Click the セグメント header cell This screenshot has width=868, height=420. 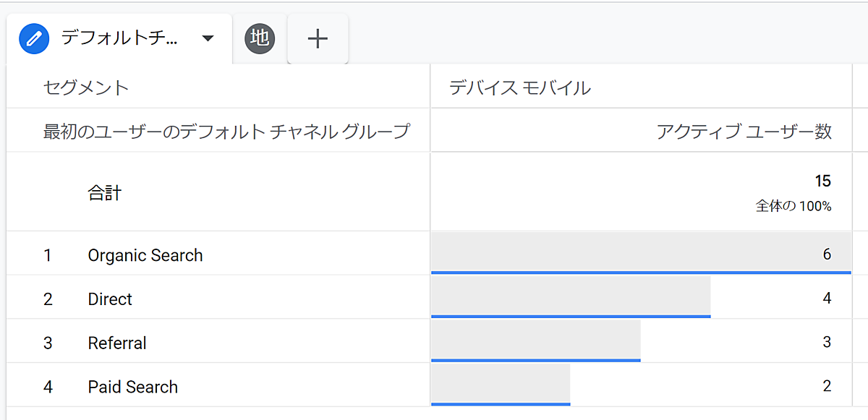coord(86,88)
